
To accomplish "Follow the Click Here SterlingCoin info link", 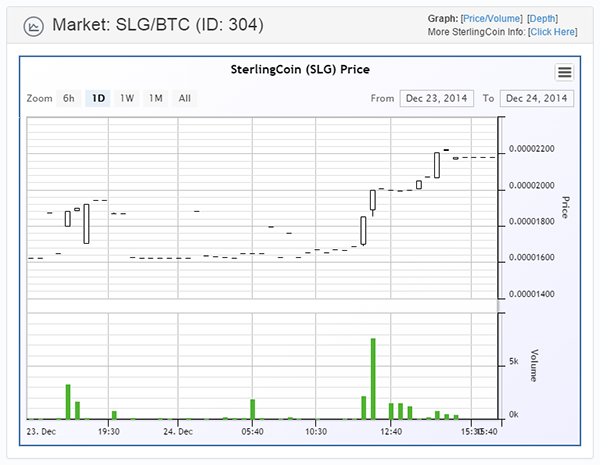I will (x=553, y=32).
